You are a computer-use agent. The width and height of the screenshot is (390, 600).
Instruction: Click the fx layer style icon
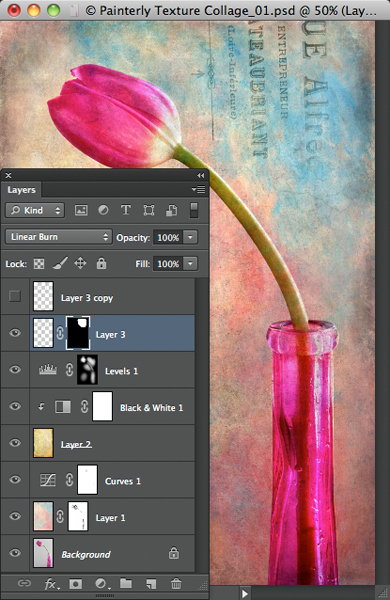point(51,584)
